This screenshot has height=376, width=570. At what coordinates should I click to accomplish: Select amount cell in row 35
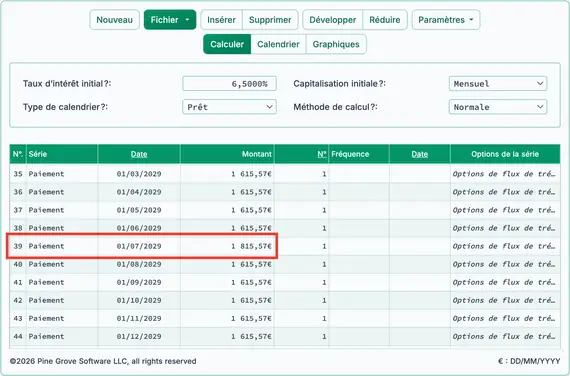[x=227, y=174]
